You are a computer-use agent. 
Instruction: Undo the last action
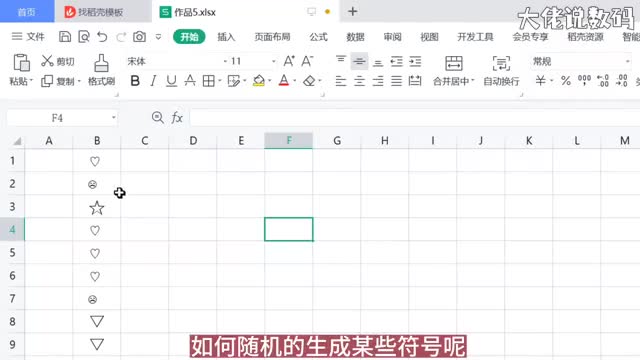click(102, 37)
